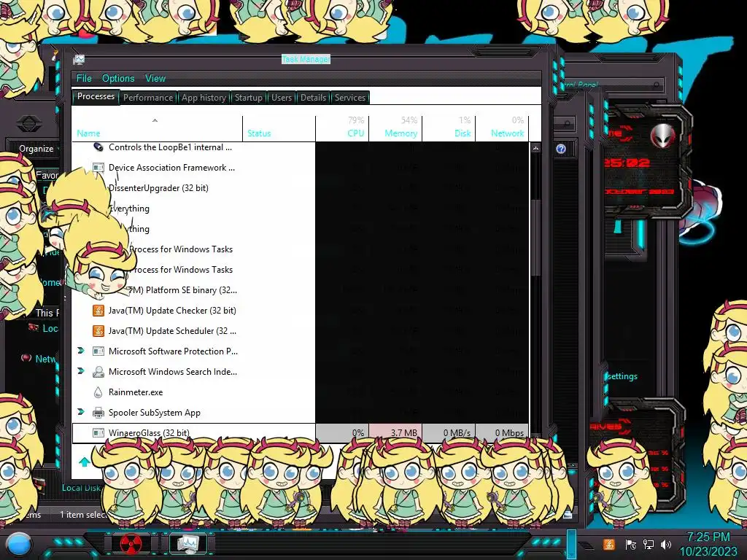Sort processes by the Name column
747x560 pixels.
pyautogui.click(x=158, y=128)
